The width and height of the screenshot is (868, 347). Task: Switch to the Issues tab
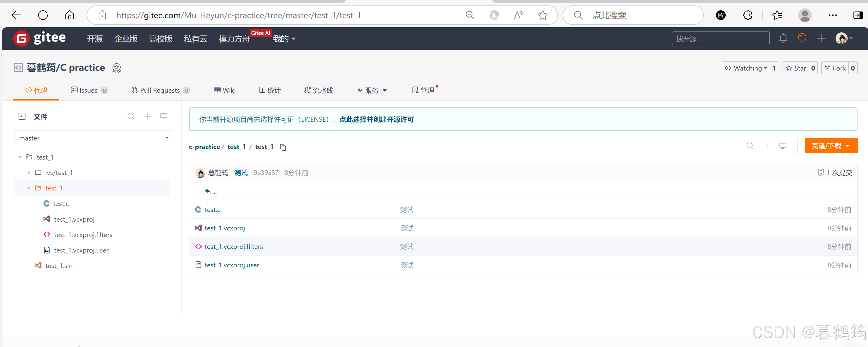pyautogui.click(x=89, y=90)
